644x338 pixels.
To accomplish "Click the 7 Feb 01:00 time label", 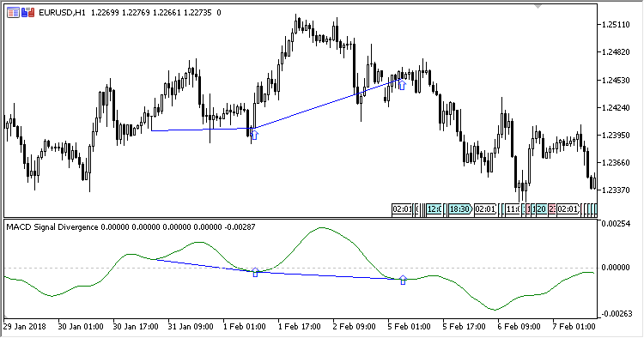I will click(x=574, y=327).
